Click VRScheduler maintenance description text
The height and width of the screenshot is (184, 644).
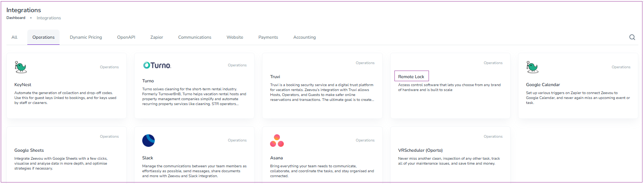pyautogui.click(x=449, y=161)
